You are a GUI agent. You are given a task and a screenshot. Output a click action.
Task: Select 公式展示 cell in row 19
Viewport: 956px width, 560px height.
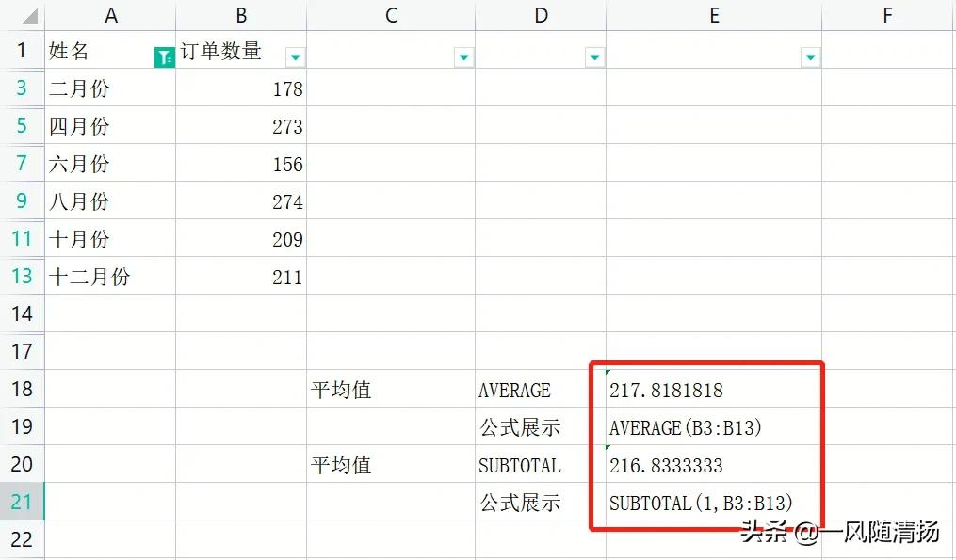[x=541, y=426]
